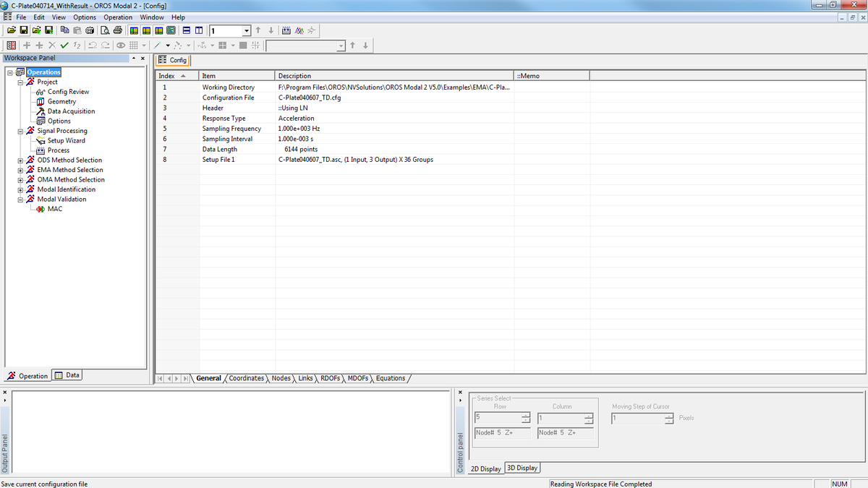The height and width of the screenshot is (488, 868).
Task: Collapse the Modal Validation tree branch
Action: pyautogui.click(x=22, y=199)
